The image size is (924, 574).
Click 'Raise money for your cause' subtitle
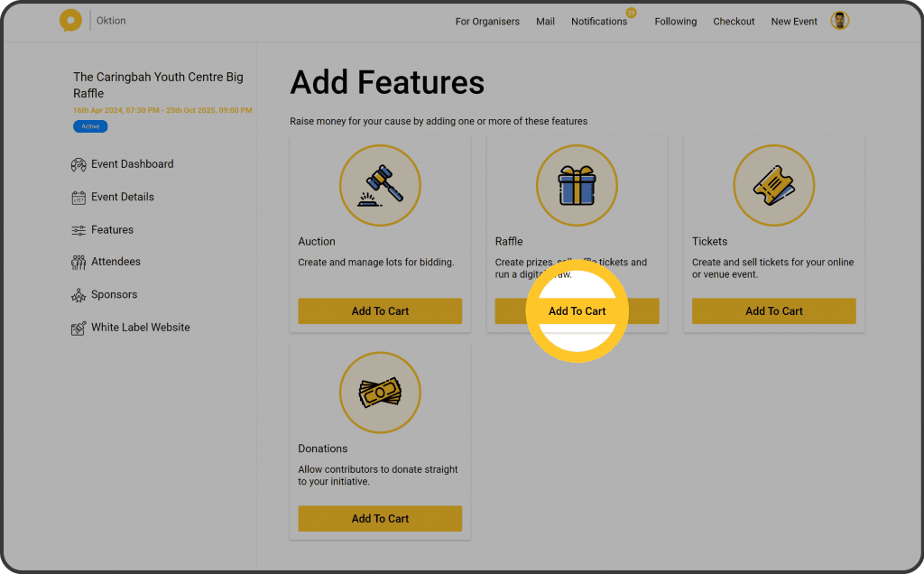tap(439, 122)
